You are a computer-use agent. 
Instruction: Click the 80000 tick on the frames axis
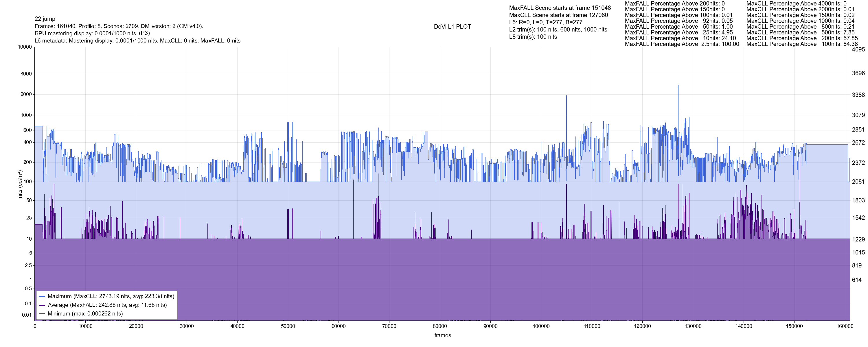click(x=440, y=326)
